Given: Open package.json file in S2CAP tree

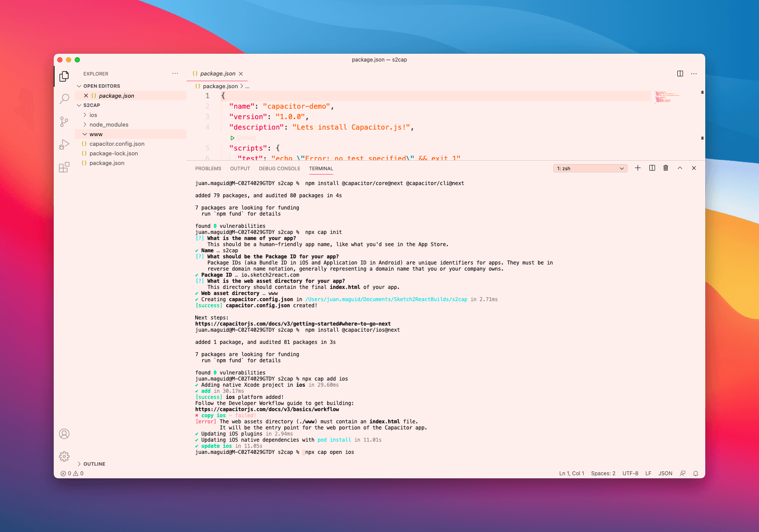Looking at the screenshot, I should tap(131, 163).
